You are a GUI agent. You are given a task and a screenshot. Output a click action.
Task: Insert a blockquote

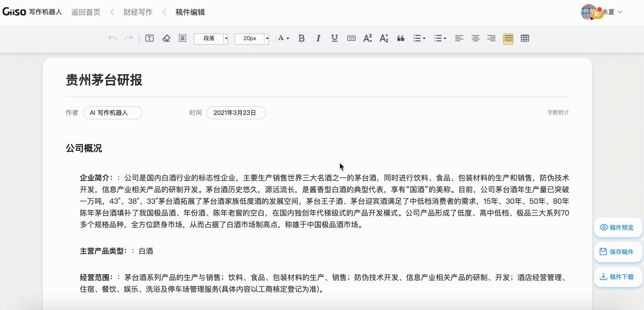point(401,39)
